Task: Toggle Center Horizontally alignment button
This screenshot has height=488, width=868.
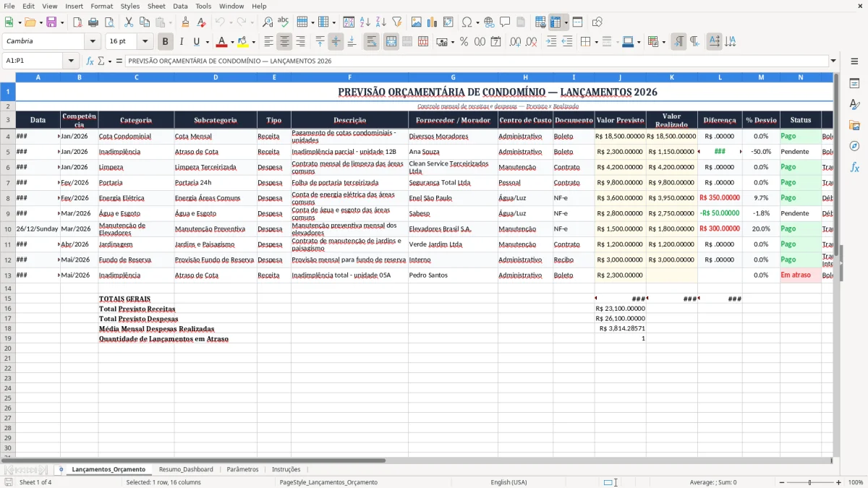Action: click(x=284, y=42)
